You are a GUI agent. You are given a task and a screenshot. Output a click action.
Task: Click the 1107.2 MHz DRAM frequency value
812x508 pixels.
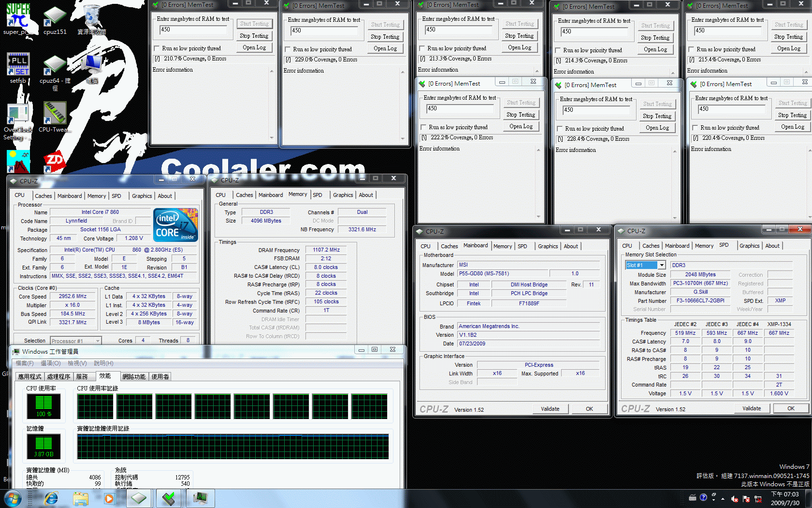click(326, 250)
